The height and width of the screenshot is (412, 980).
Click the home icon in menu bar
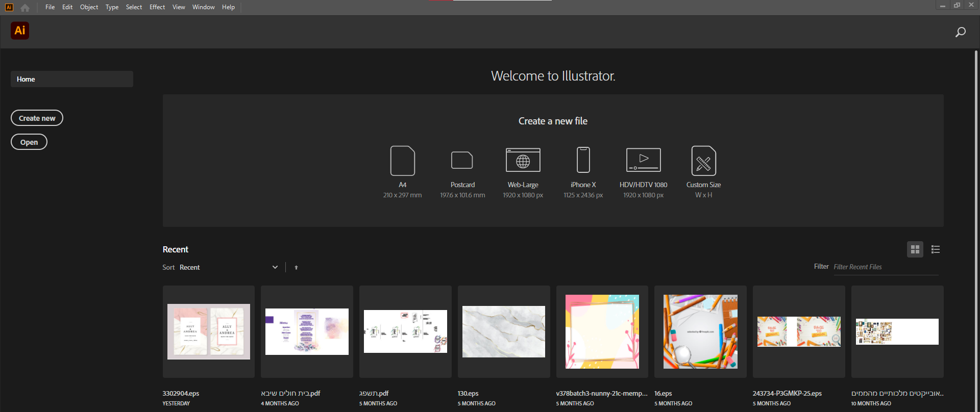coord(25,8)
